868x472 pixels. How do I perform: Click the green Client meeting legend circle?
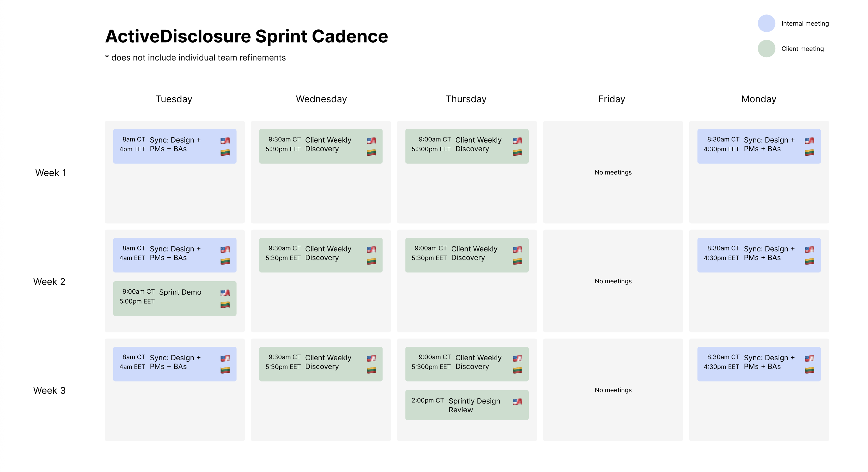coord(766,48)
